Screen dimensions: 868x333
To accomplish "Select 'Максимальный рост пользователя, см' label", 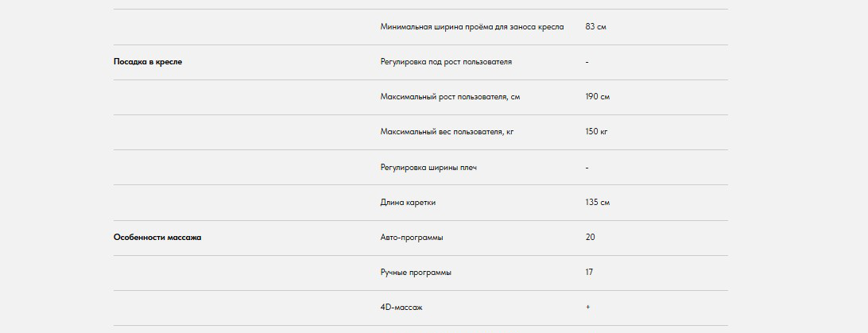I will pos(451,97).
